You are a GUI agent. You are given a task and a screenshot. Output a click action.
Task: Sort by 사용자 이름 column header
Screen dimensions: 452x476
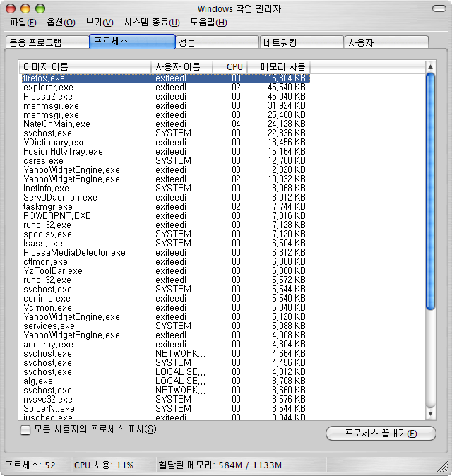[182, 67]
